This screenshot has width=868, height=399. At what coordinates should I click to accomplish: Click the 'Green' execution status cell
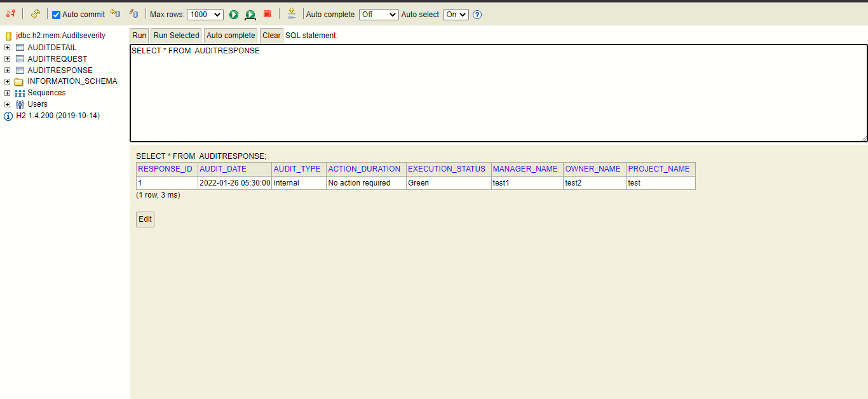pos(449,183)
